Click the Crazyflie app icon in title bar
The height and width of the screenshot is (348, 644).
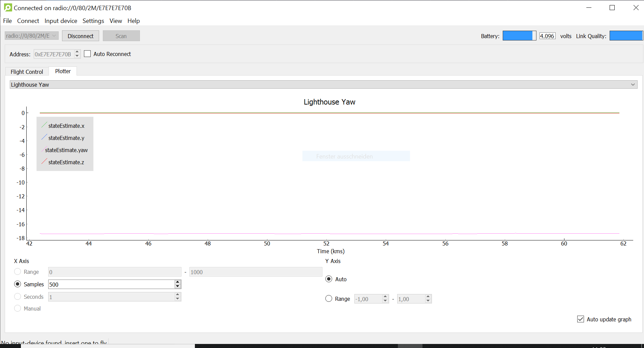pyautogui.click(x=8, y=7)
